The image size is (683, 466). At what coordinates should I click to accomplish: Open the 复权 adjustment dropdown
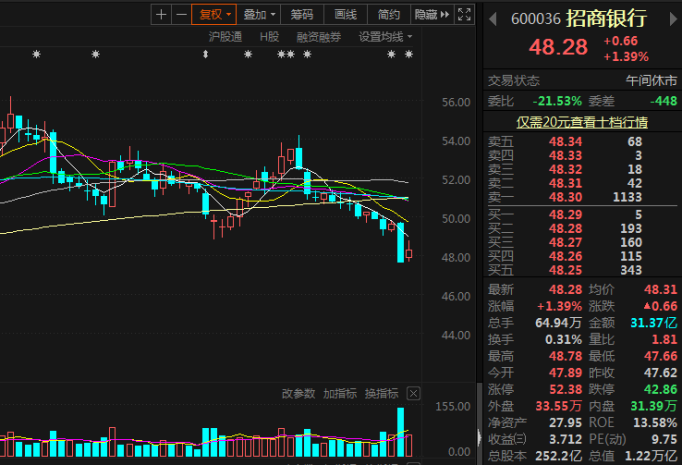214,14
